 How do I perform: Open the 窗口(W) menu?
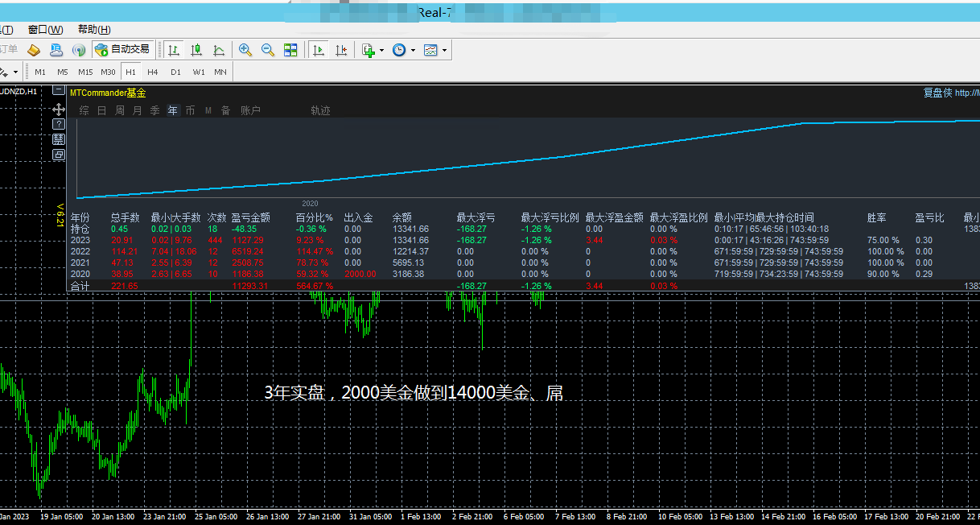[x=45, y=29]
